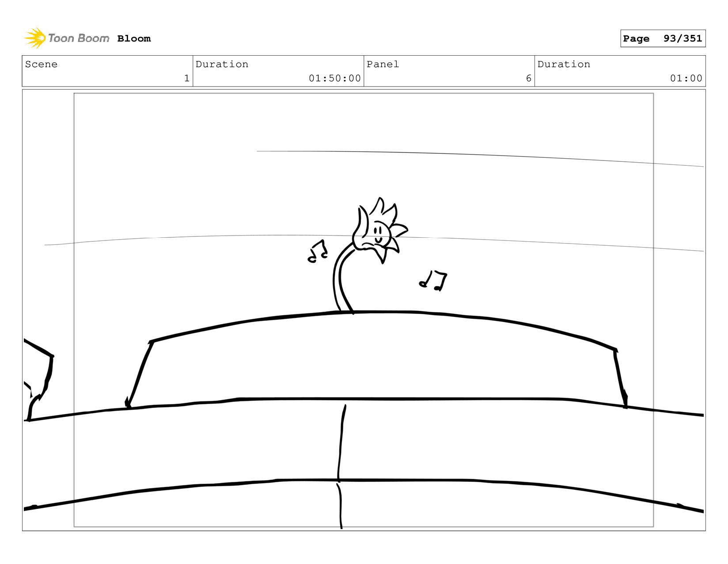
Task: Click the panel number '6' value
Action: coord(528,78)
